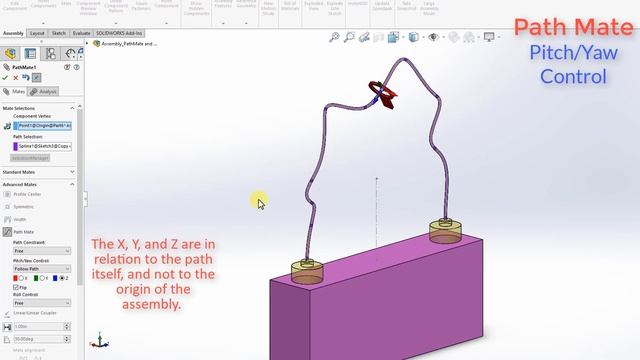Toggle the keep visible pin button

(x=36, y=78)
